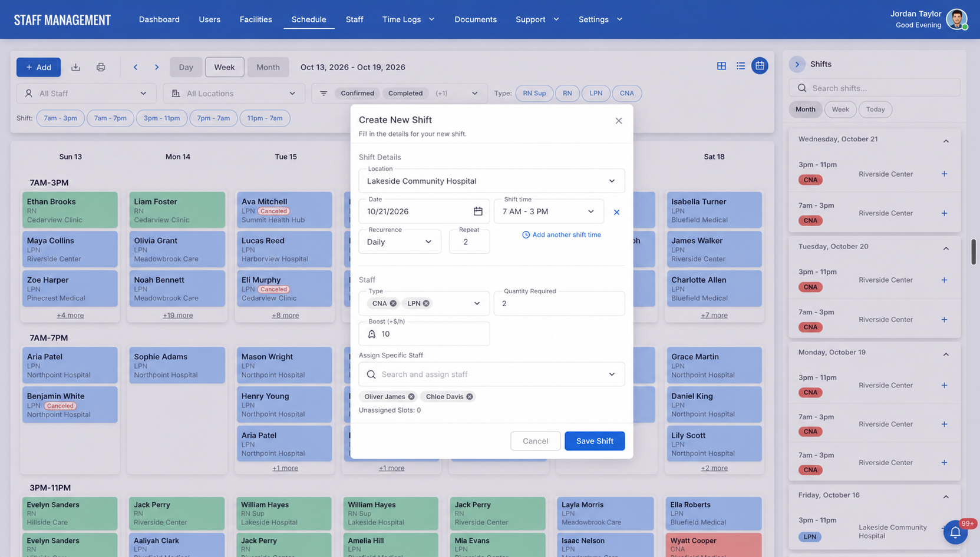Collapse the Wednesday, October 21 section
Image resolution: width=980 pixels, height=557 pixels.
[x=946, y=141]
